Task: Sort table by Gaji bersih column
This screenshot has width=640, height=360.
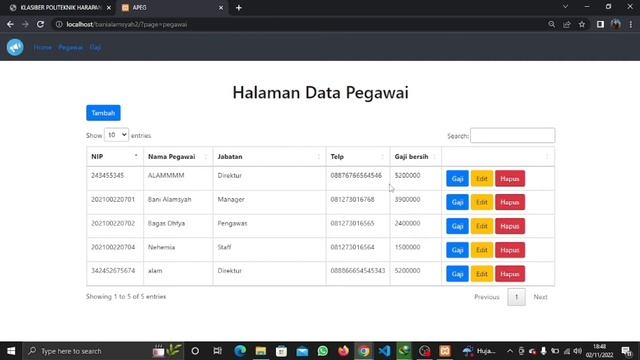Action: tap(416, 157)
